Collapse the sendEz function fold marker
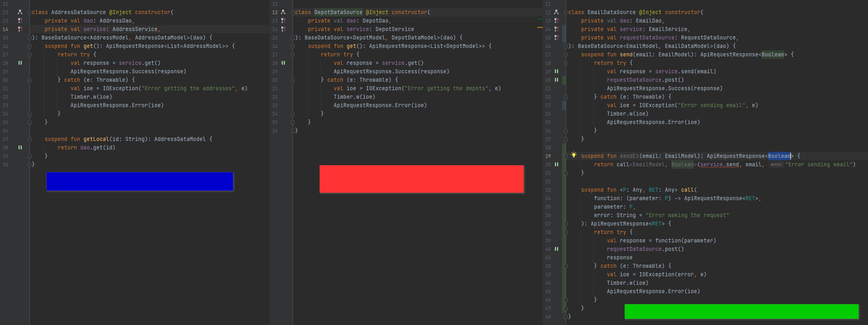This screenshot has width=868, height=325. 566,156
